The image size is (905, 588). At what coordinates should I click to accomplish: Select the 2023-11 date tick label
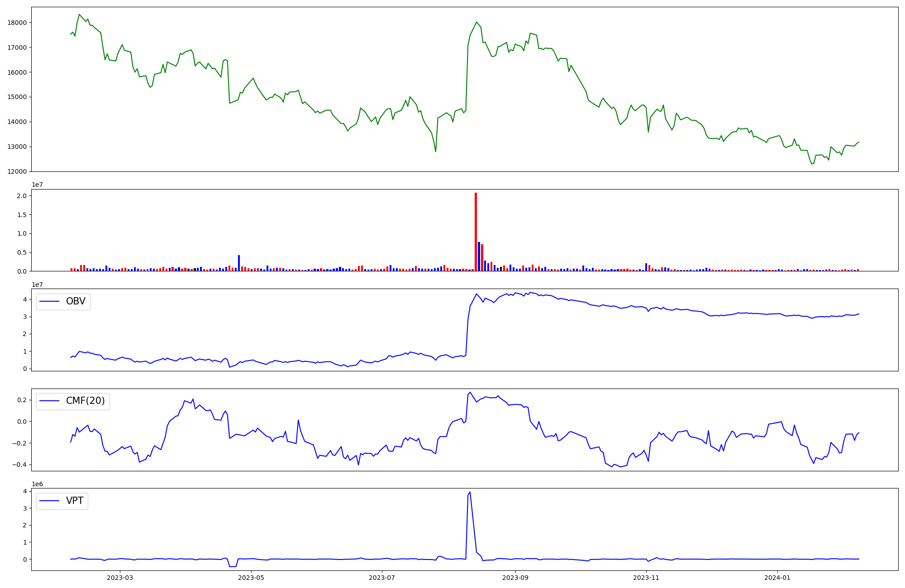(646, 578)
